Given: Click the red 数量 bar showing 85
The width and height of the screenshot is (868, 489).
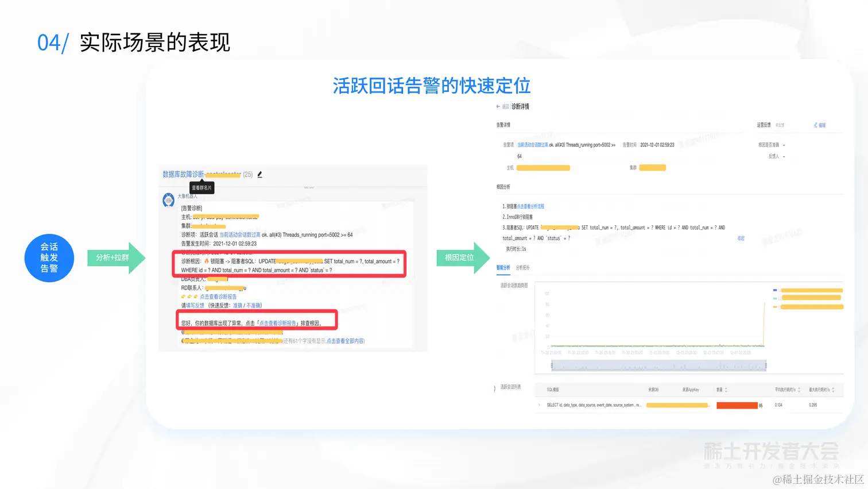Looking at the screenshot, I should click(737, 405).
